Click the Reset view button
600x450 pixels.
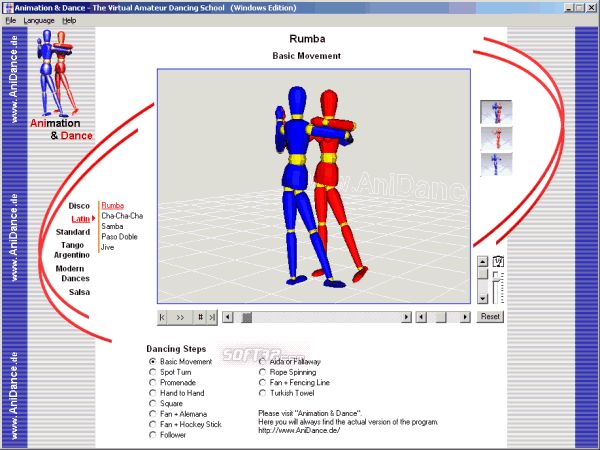[x=490, y=316]
